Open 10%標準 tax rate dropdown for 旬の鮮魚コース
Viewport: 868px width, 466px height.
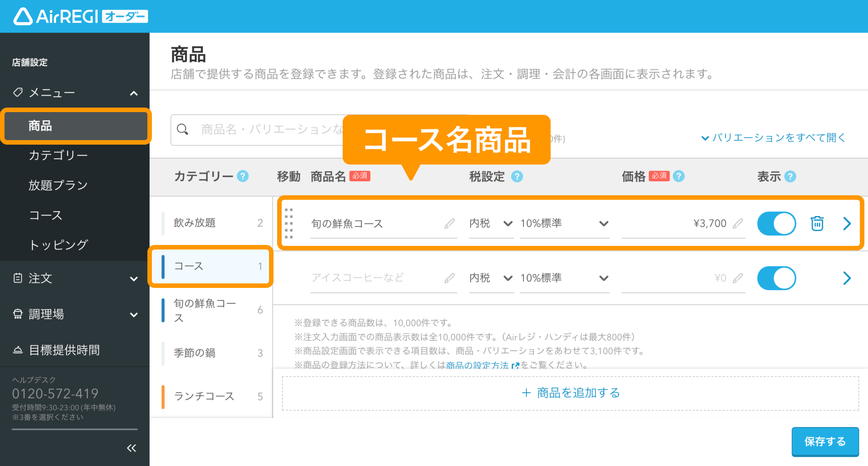tap(565, 223)
